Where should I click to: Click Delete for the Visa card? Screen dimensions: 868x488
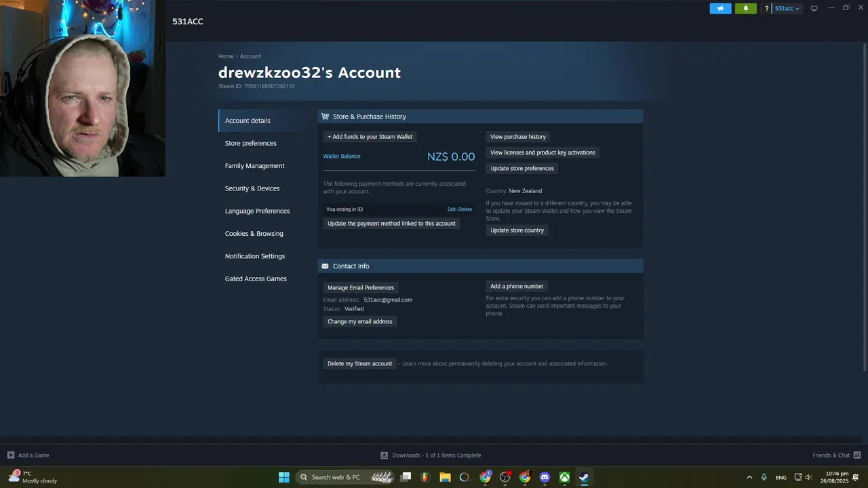tap(465, 209)
